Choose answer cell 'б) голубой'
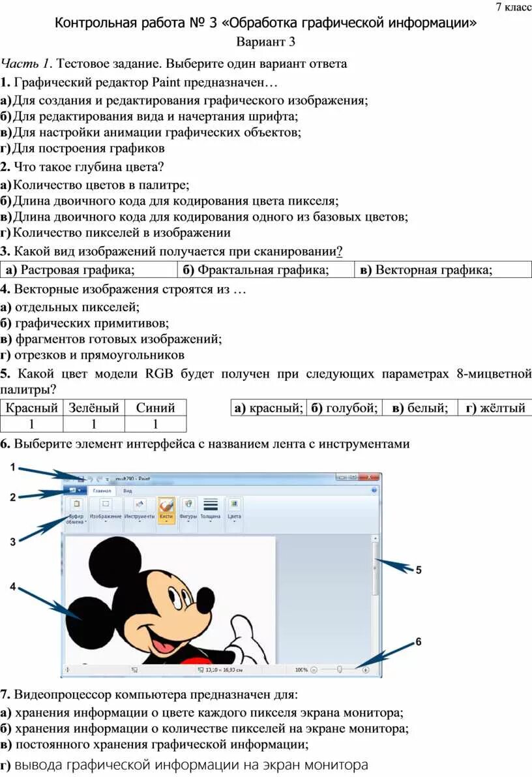 point(344,408)
